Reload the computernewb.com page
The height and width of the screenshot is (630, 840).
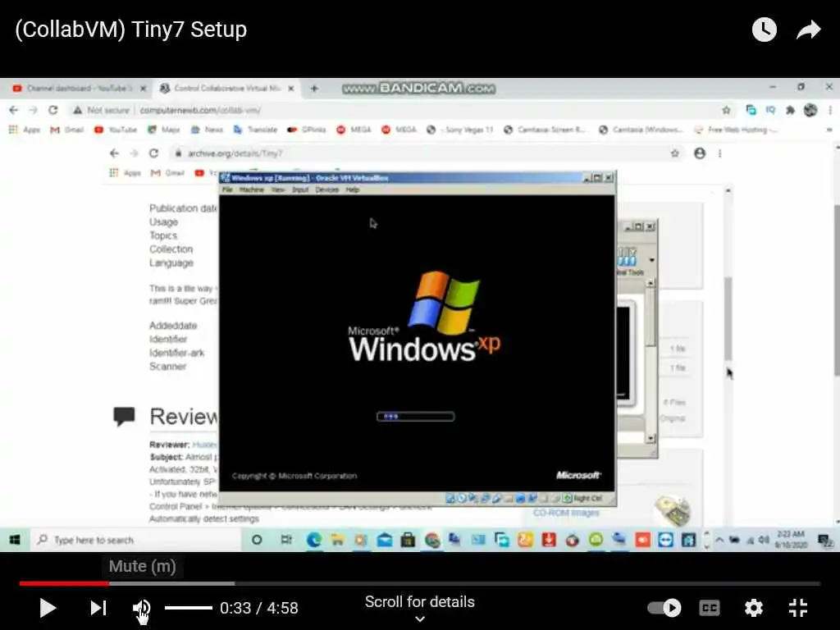pos(52,110)
